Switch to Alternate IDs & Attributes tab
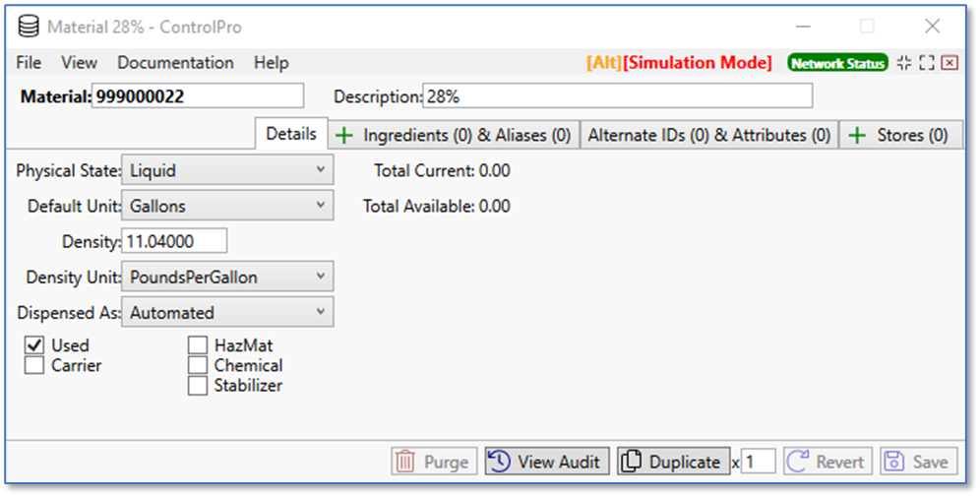Screen dimensions: 980x497 708,136
